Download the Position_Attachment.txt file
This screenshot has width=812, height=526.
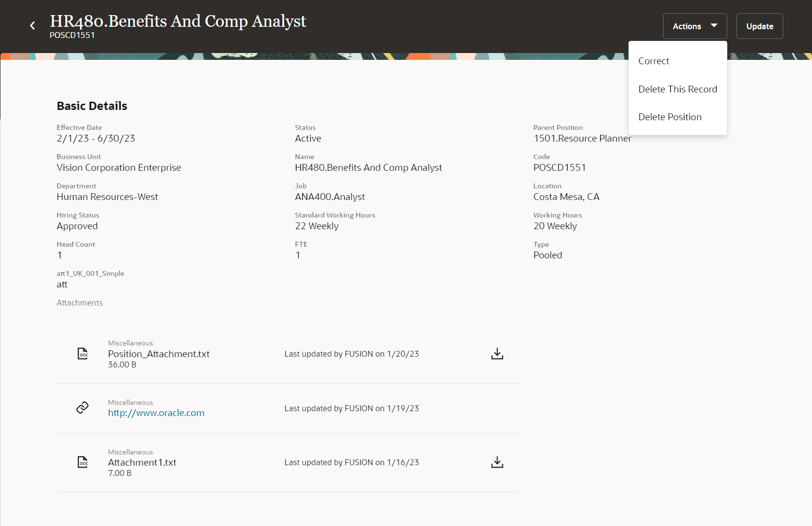click(497, 354)
